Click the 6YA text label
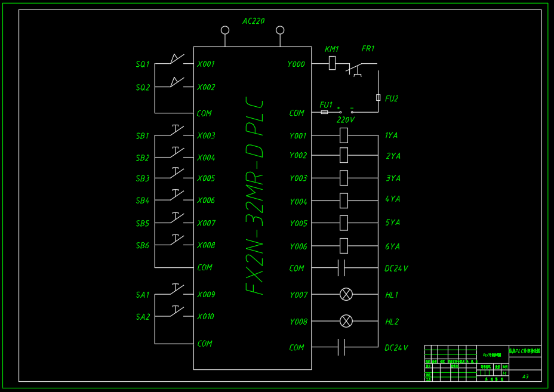 (x=393, y=246)
